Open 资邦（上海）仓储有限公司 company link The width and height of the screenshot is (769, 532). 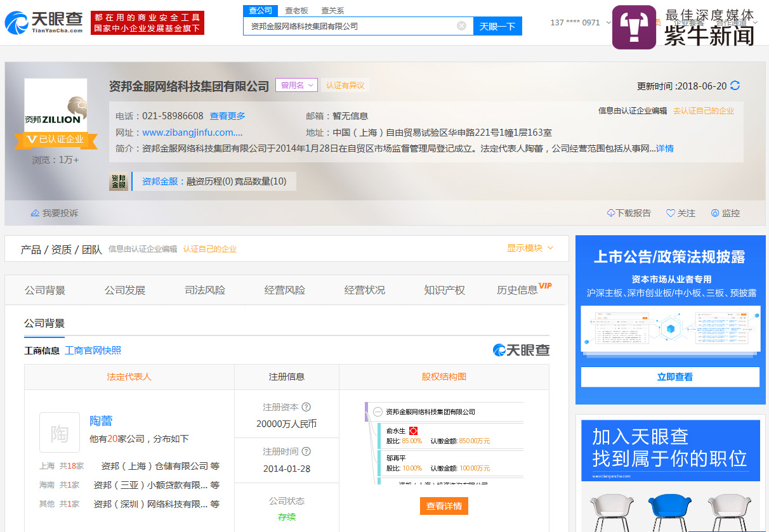click(155, 466)
